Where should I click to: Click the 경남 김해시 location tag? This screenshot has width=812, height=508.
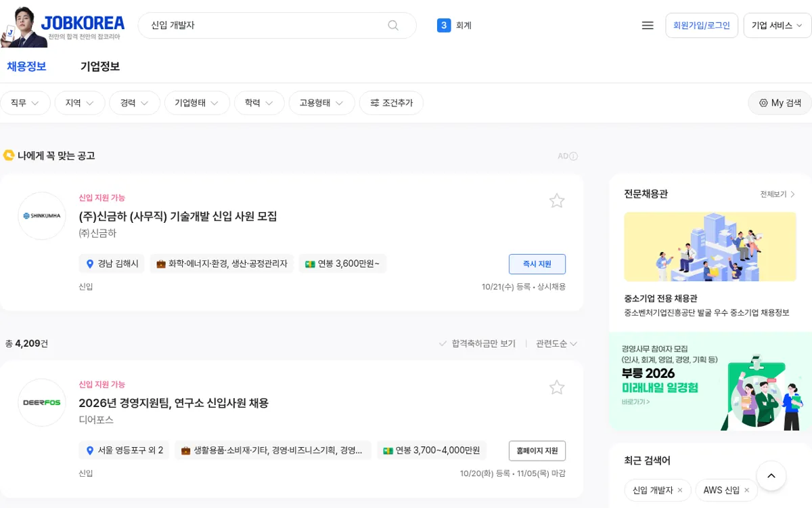coord(112,264)
